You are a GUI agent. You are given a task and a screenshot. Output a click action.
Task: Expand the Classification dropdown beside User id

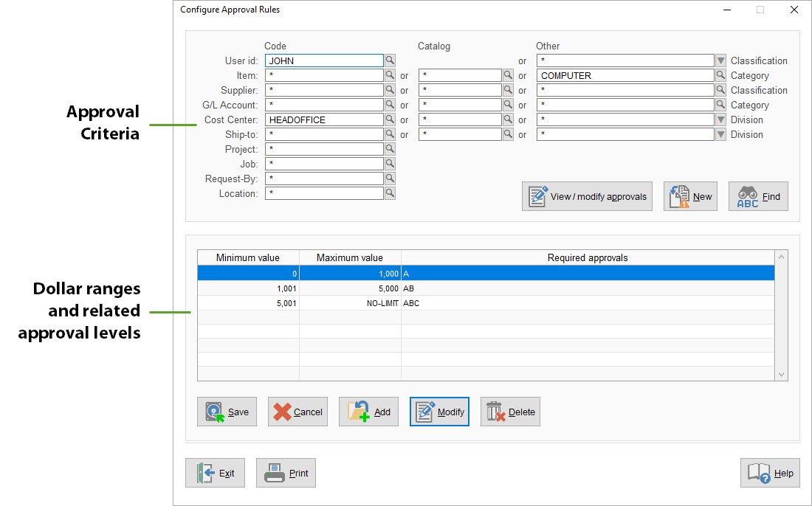click(x=720, y=60)
